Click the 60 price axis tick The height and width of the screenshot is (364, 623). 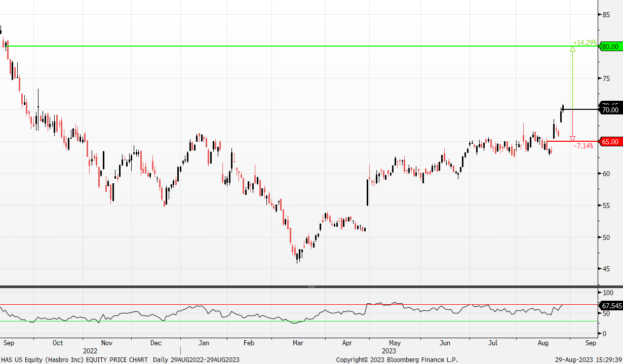[605, 174]
